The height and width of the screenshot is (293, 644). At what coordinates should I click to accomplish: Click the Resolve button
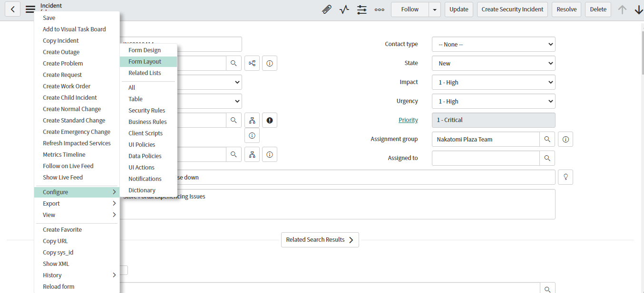click(x=566, y=9)
